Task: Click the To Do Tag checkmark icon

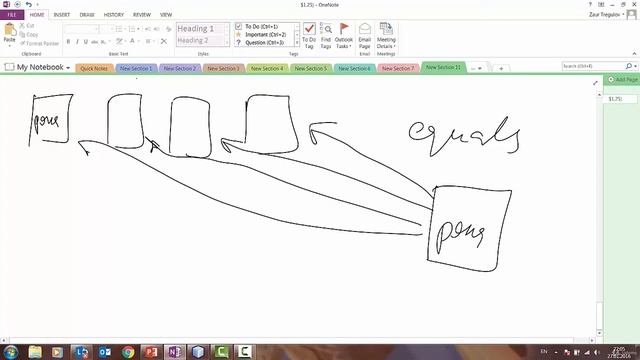Action: click(309, 29)
